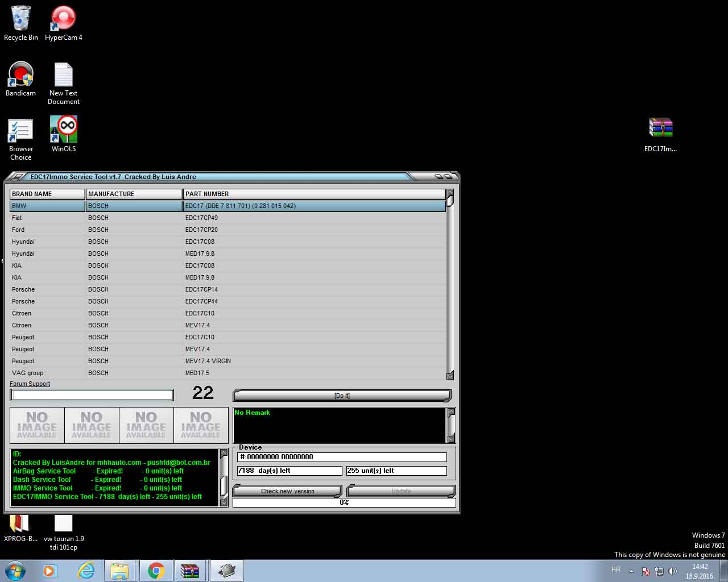Sort by the MANUFACTURE column header
The image size is (728, 582).
coord(134,194)
